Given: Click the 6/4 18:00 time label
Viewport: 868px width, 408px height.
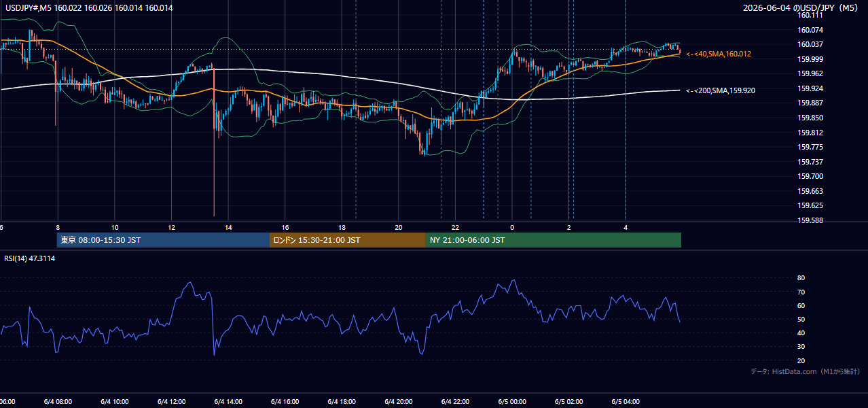Looking at the screenshot, I should pos(342,401).
